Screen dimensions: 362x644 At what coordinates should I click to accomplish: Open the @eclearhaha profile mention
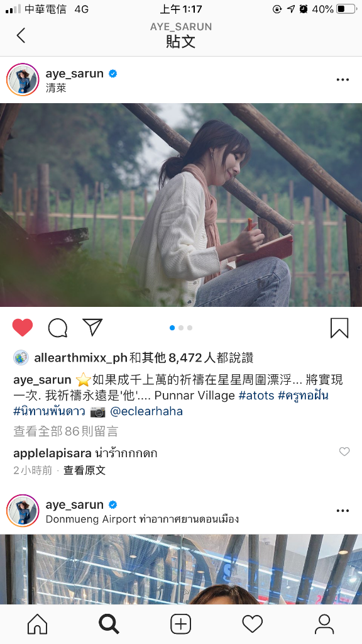(146, 411)
